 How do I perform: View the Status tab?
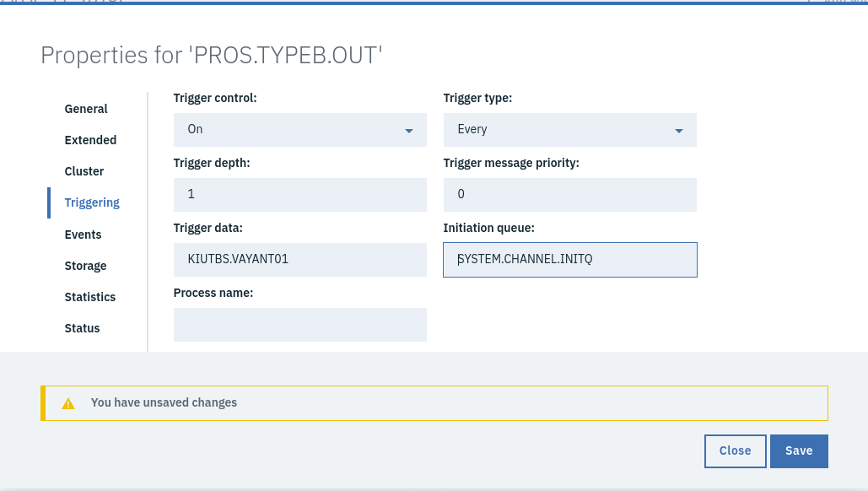82,328
